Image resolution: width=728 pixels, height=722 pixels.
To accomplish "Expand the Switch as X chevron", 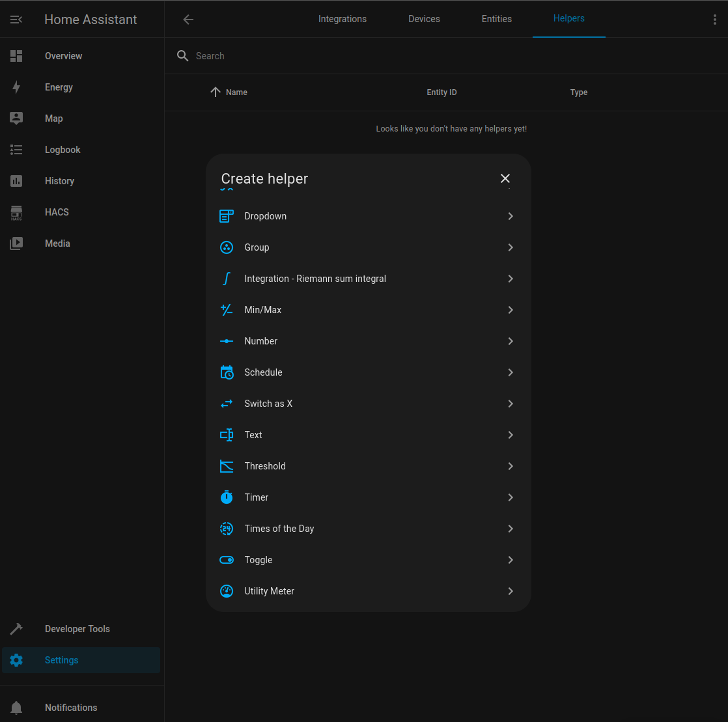I will point(511,404).
